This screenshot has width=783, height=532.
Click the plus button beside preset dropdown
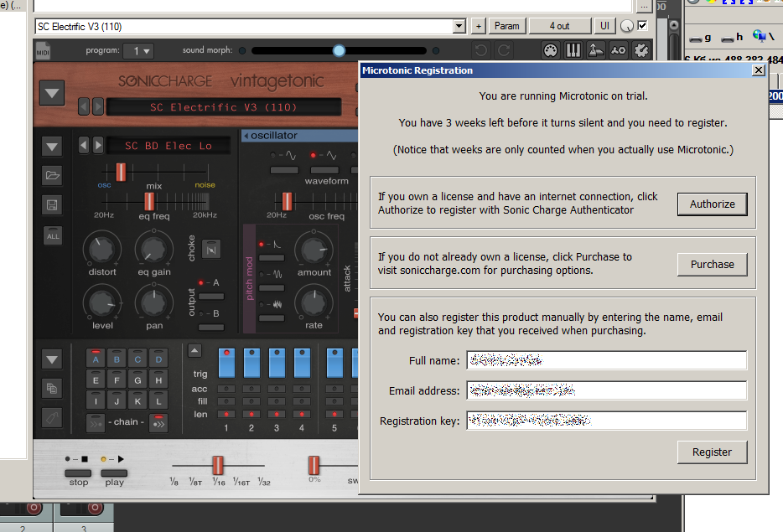(479, 26)
